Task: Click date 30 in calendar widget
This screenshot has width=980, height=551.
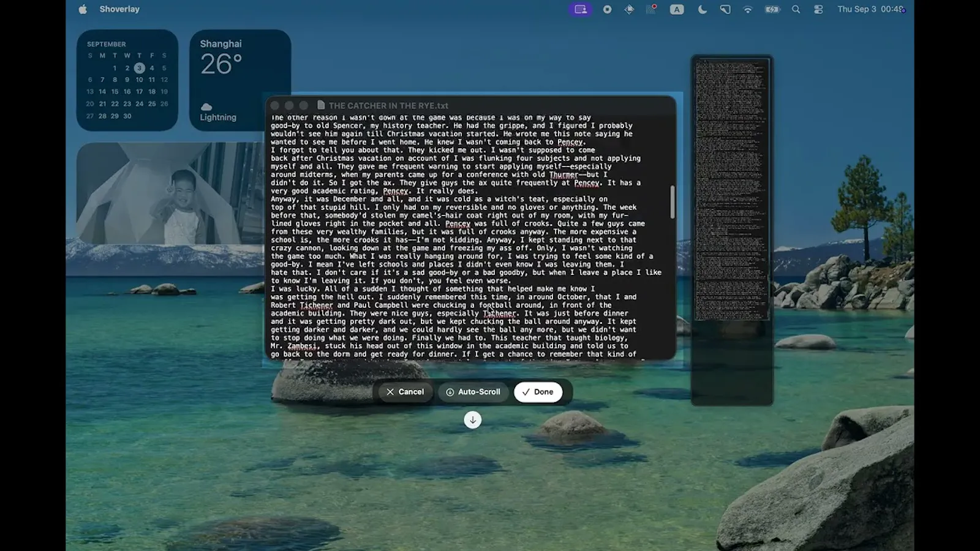Action: point(127,116)
